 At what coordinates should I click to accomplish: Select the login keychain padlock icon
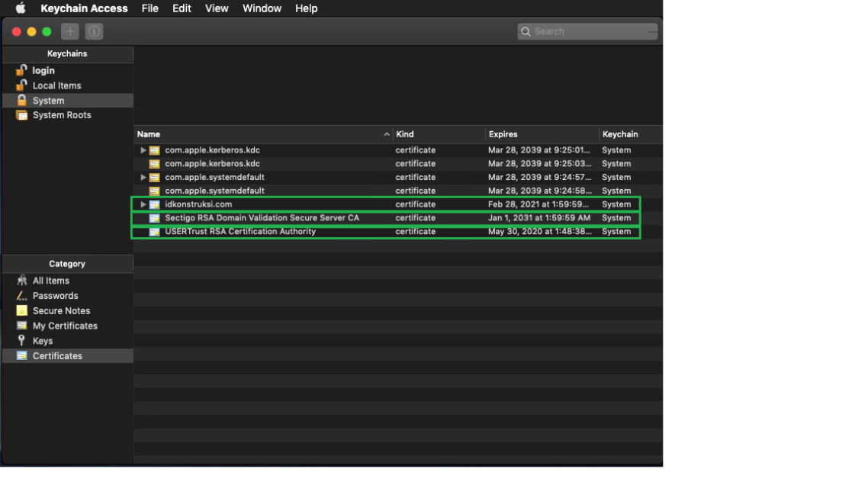click(x=21, y=70)
